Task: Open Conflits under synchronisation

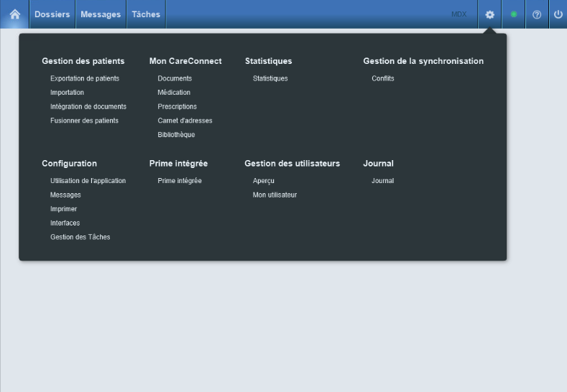Action: click(x=383, y=78)
